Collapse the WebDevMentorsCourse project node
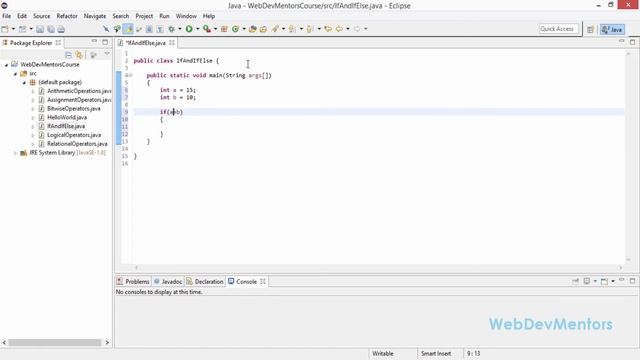 coord(6,64)
